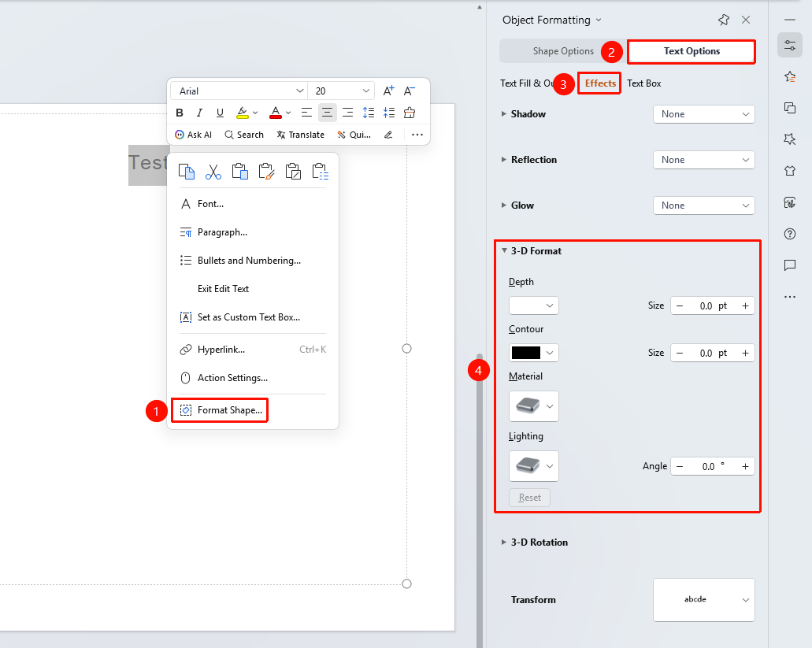Toggle bold formatting
The image size is (812, 648).
(180, 113)
